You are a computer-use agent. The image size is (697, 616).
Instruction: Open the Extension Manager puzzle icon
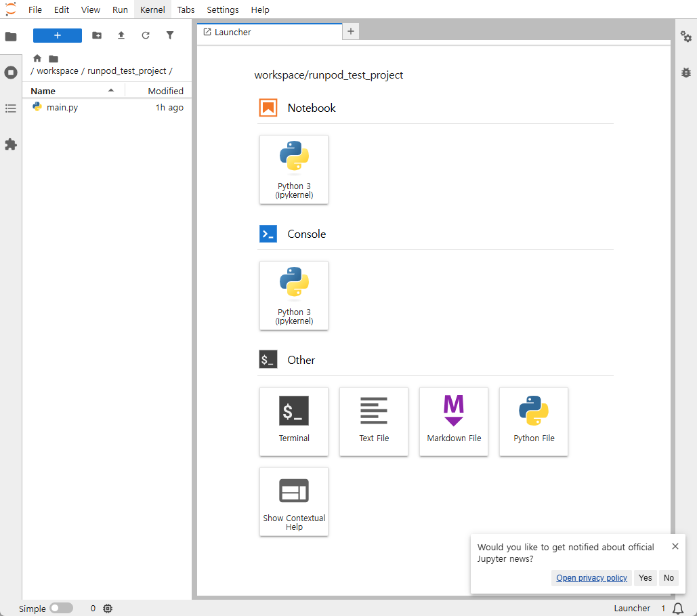tap(11, 144)
